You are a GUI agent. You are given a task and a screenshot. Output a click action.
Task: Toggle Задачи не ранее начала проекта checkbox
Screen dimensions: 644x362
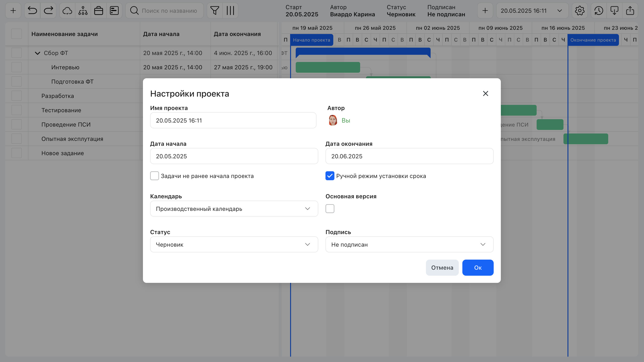pos(155,176)
